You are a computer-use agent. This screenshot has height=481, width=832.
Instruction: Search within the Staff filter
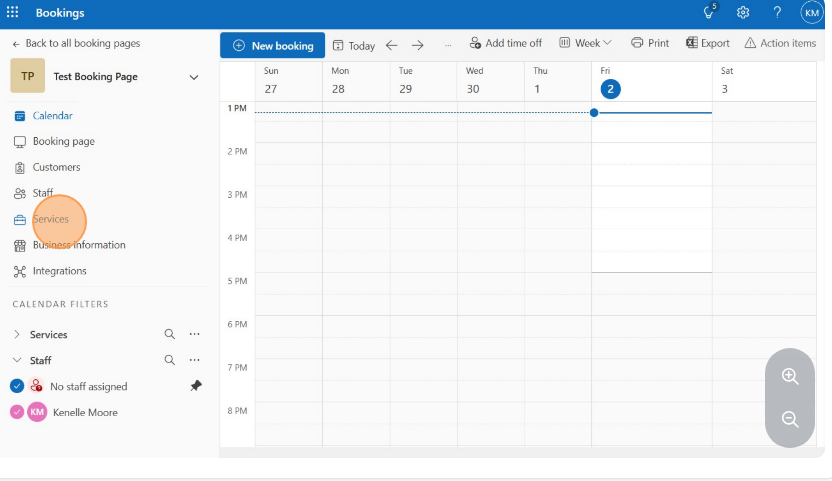click(x=170, y=360)
